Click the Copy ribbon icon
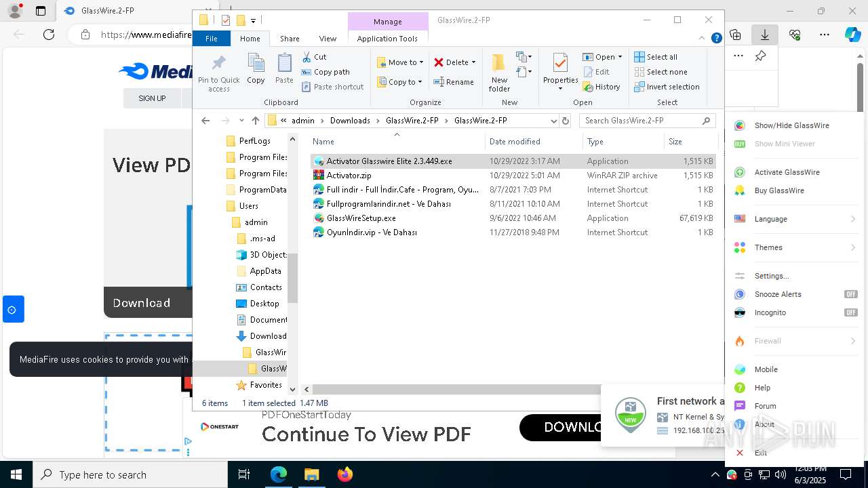This screenshot has height=488, width=868. [256, 68]
